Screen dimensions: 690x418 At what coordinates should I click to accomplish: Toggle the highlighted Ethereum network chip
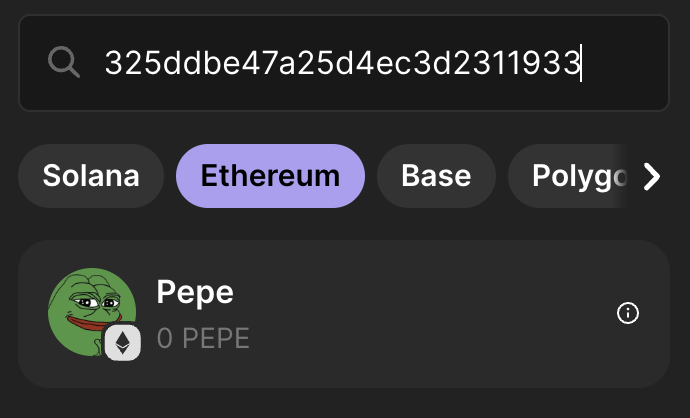(x=270, y=176)
